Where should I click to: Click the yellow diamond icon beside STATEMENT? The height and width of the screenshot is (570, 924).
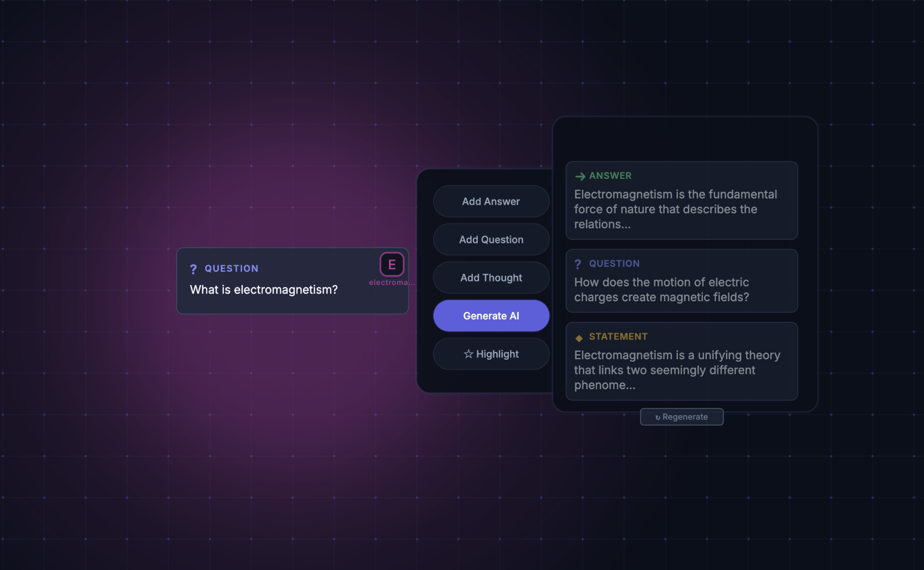click(x=578, y=337)
